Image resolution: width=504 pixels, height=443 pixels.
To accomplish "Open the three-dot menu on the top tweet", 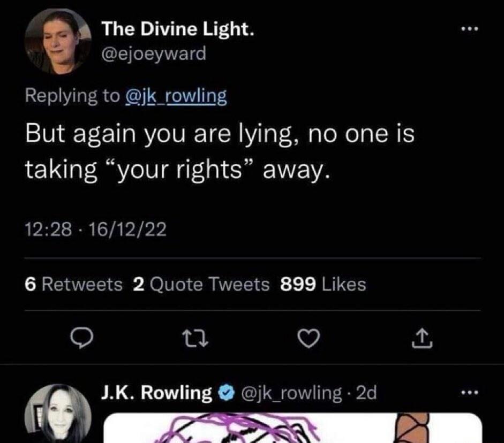I will 470,29.
